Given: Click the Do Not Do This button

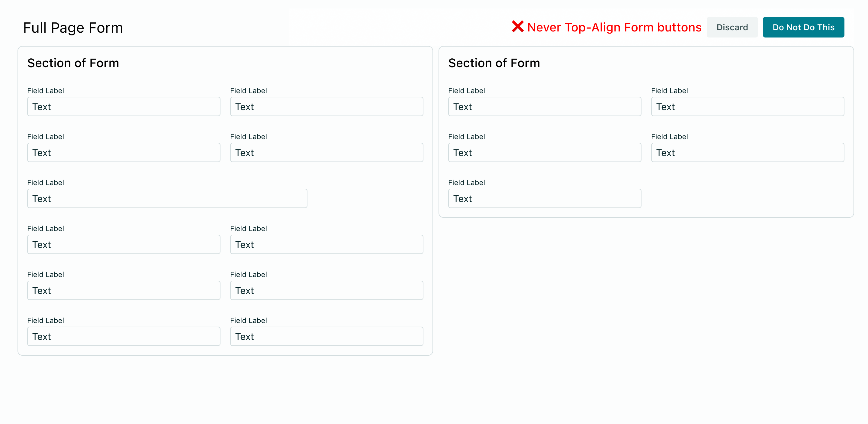Looking at the screenshot, I should coord(803,27).
